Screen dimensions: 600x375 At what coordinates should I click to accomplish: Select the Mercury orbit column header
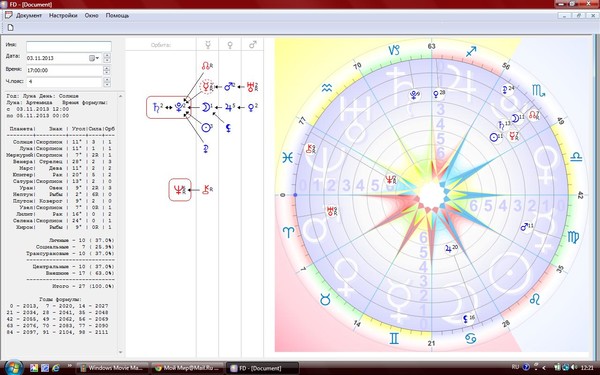(x=207, y=45)
